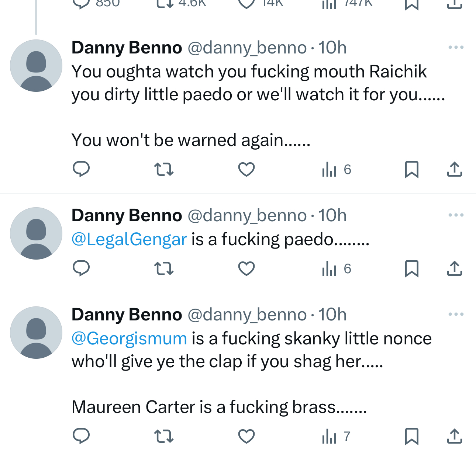Retweet the "You won't be warned again" tweet
Viewport: 476px width, 455px height.
tap(163, 169)
